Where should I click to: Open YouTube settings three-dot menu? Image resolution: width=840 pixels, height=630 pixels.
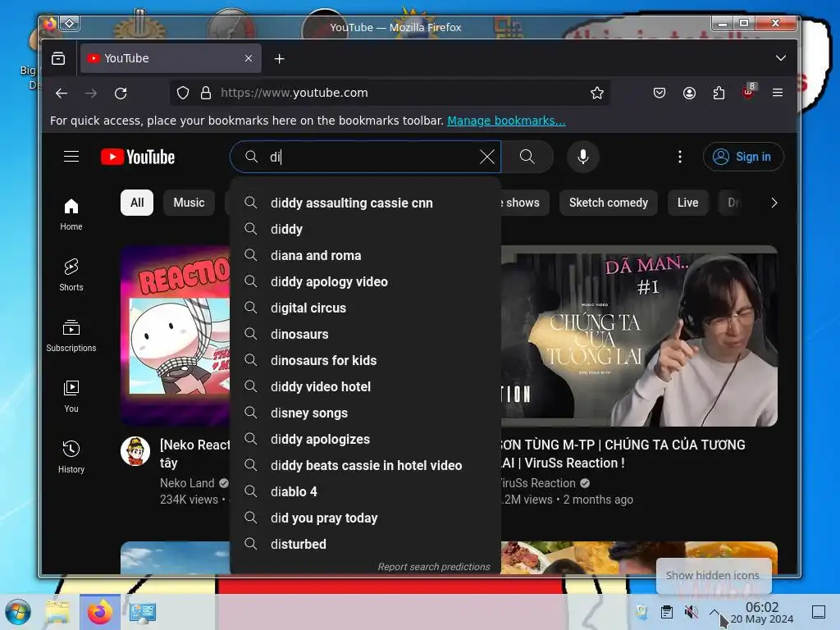tap(680, 157)
